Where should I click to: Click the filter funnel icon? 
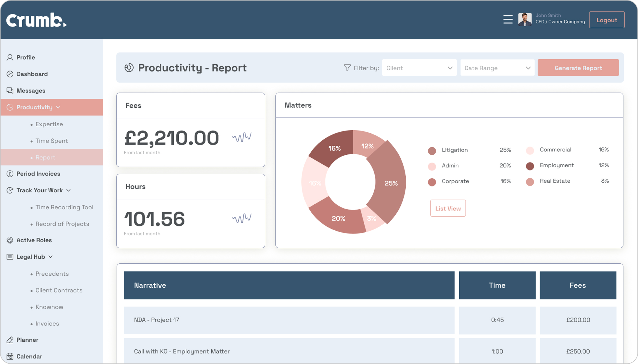pyautogui.click(x=347, y=68)
